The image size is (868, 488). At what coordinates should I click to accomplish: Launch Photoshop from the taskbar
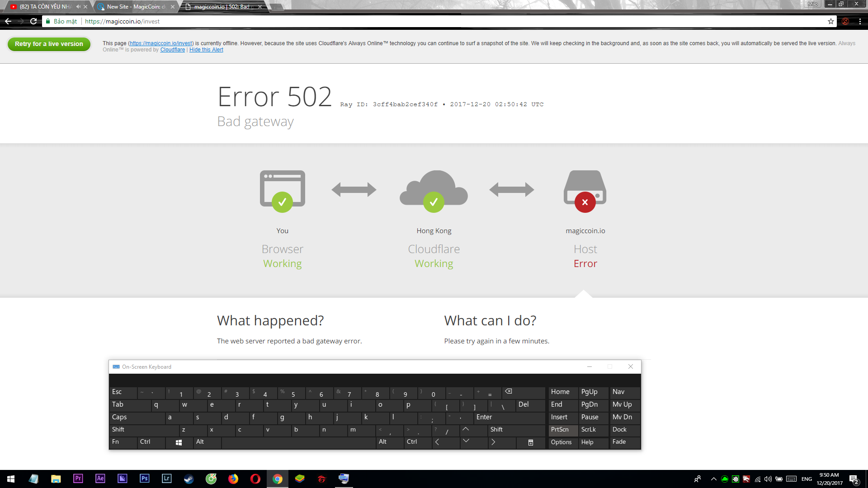144,479
